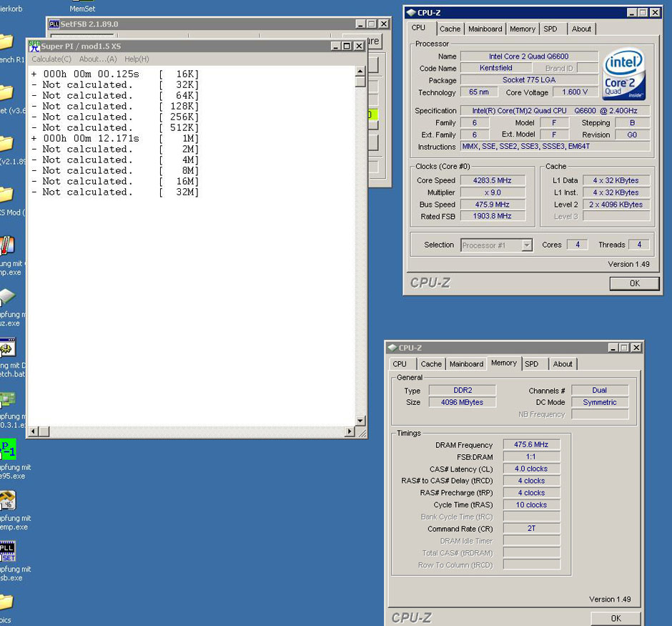This screenshot has height=626, width=672.
Task: Click the Super PI horizontal scrollbar thumb
Action: coord(44,431)
